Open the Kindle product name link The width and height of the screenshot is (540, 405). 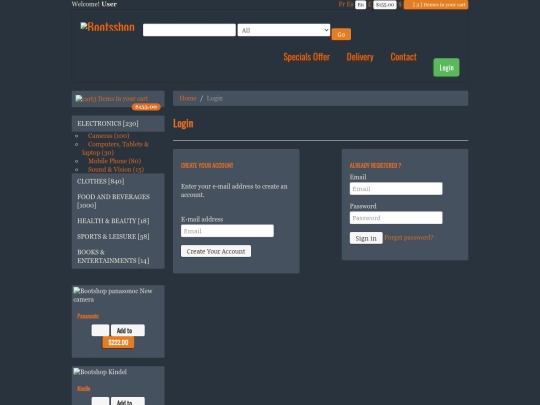(x=84, y=388)
